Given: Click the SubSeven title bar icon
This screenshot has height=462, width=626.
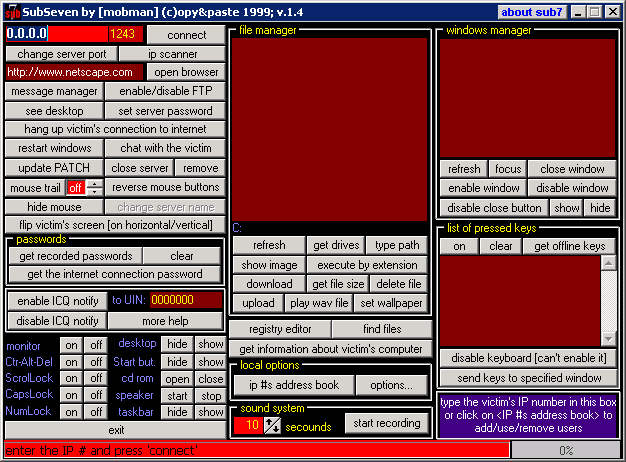Looking at the screenshot, I should [13, 12].
